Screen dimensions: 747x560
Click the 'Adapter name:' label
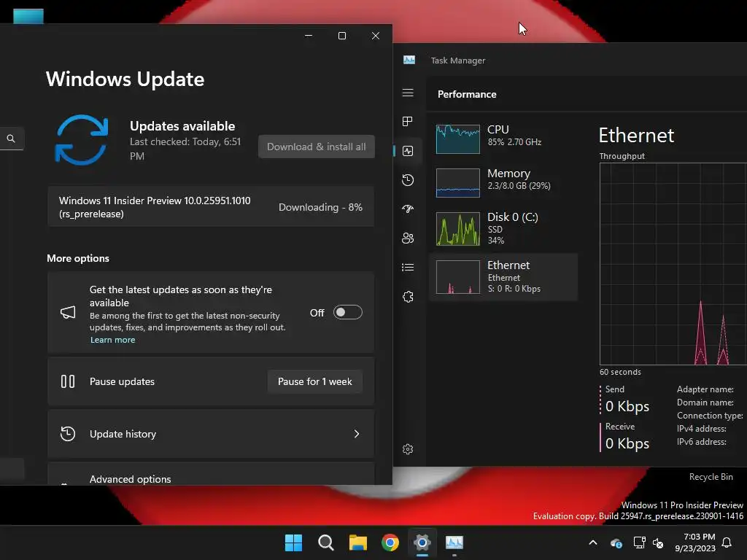pyautogui.click(x=705, y=389)
